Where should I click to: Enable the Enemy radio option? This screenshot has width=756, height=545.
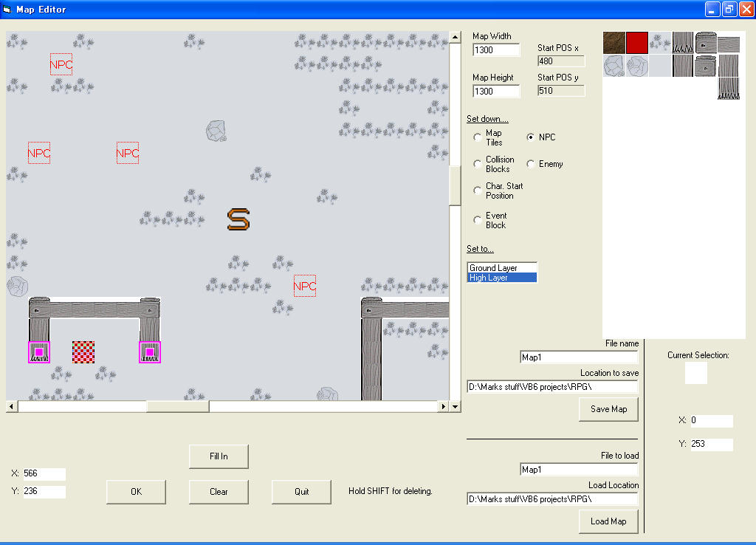531,165
